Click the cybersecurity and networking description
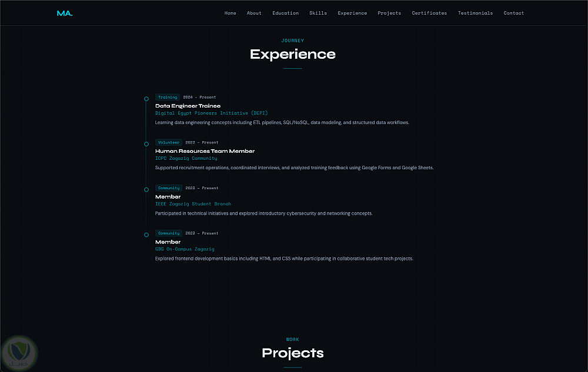Viewport: 588px width, 372px height. click(263, 213)
